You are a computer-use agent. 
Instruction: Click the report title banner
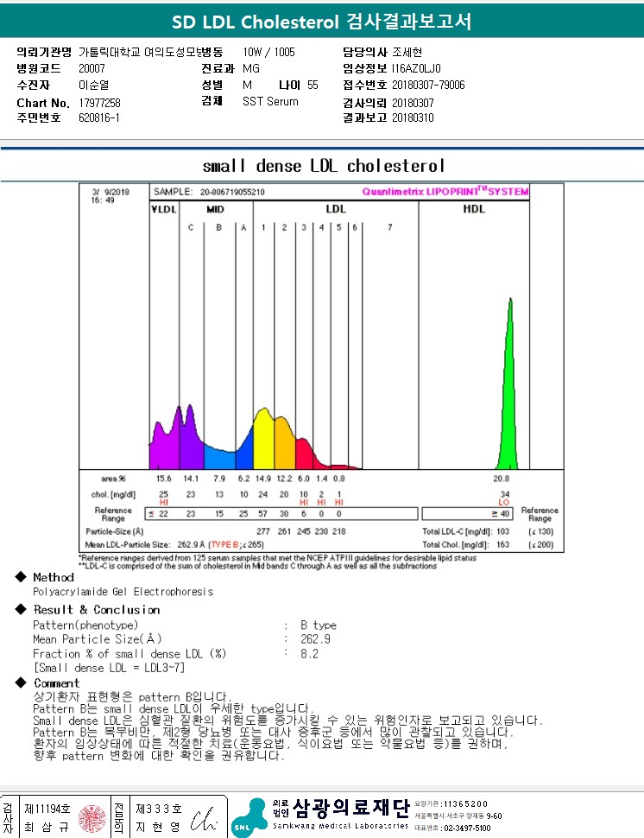(322, 22)
